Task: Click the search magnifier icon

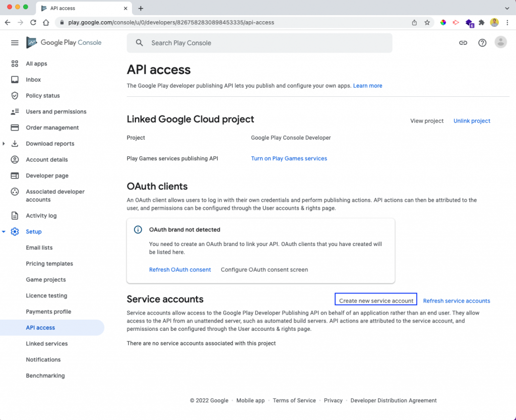Action: tap(140, 43)
